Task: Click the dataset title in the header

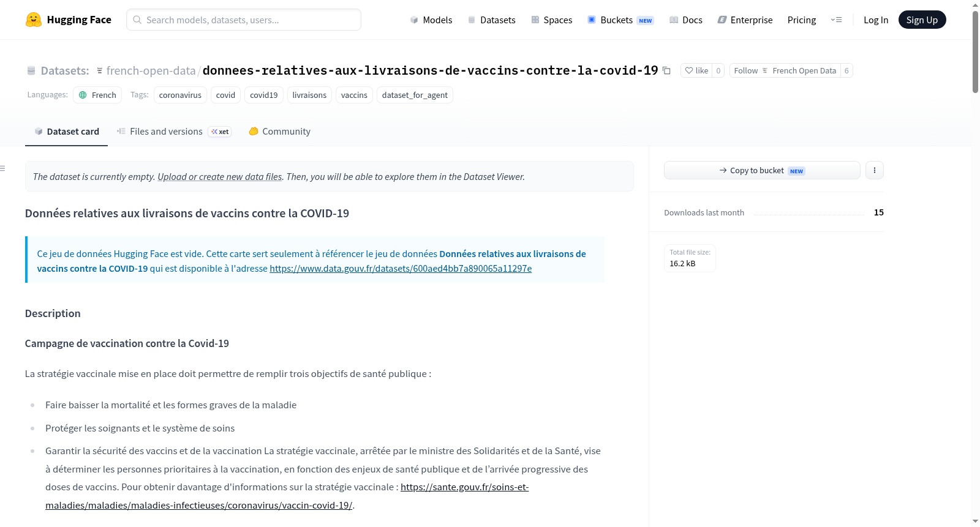Action: point(430,71)
